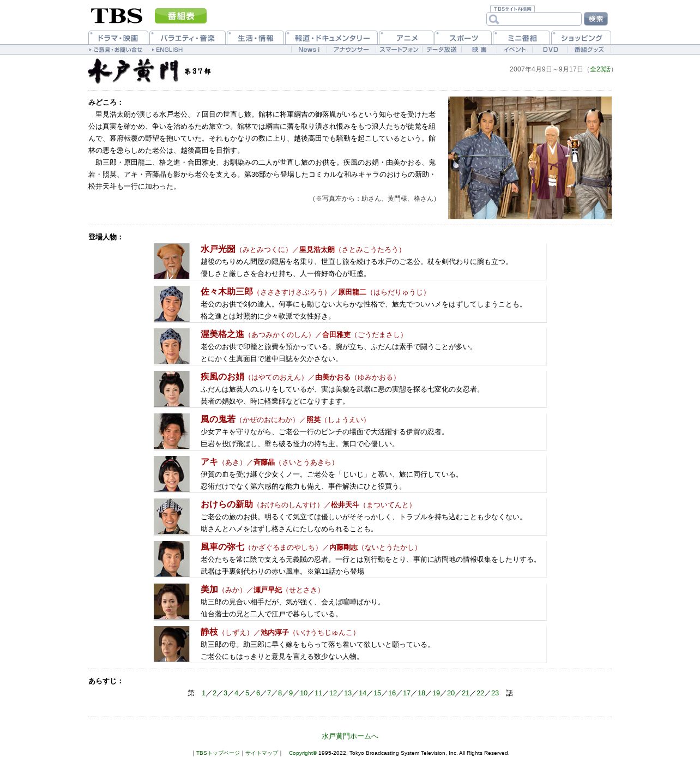Click the 佐々木助三郎 character portrait
This screenshot has height=757, width=700.
(x=172, y=304)
